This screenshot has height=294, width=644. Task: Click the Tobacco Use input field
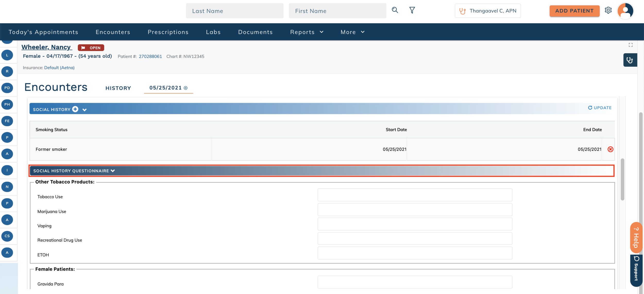pos(414,195)
